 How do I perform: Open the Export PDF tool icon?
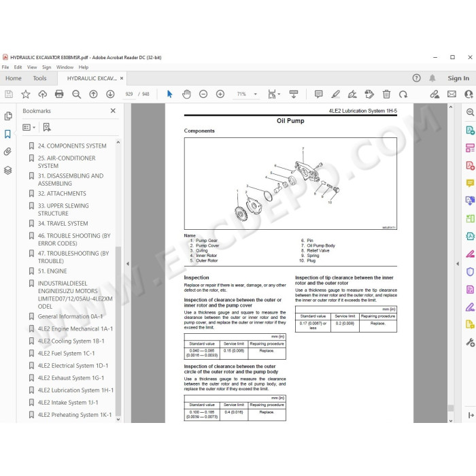click(470, 131)
